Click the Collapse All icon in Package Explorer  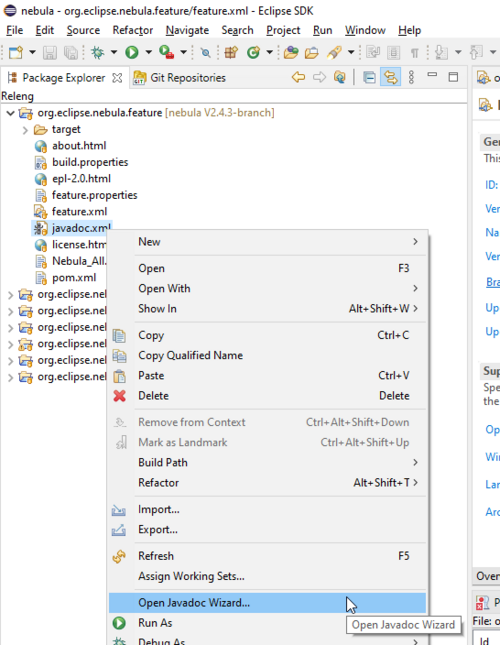click(x=369, y=77)
